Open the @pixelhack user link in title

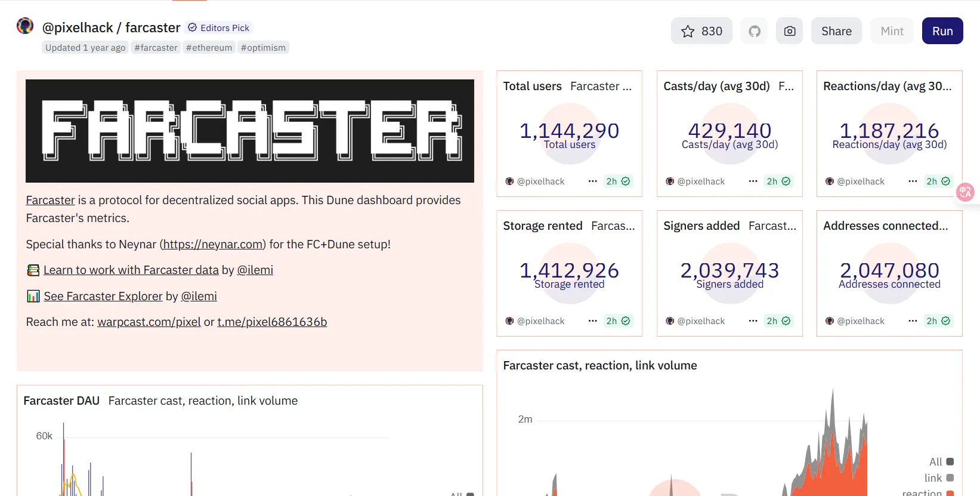78,27
